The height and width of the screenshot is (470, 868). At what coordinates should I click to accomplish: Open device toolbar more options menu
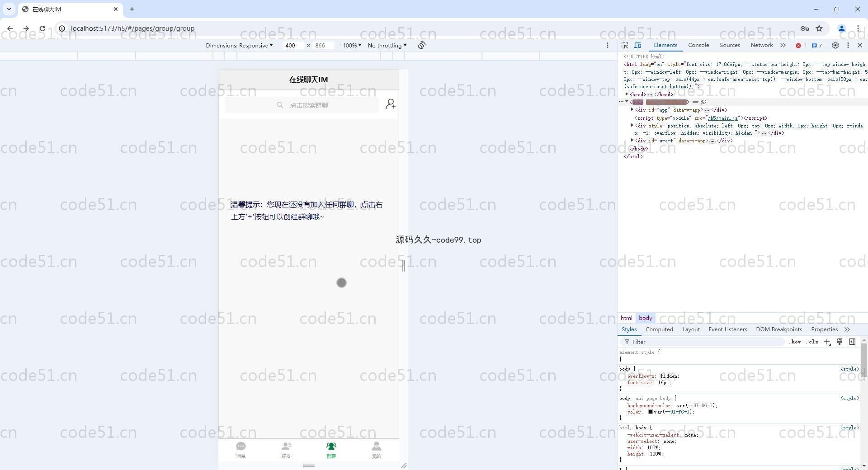point(608,45)
